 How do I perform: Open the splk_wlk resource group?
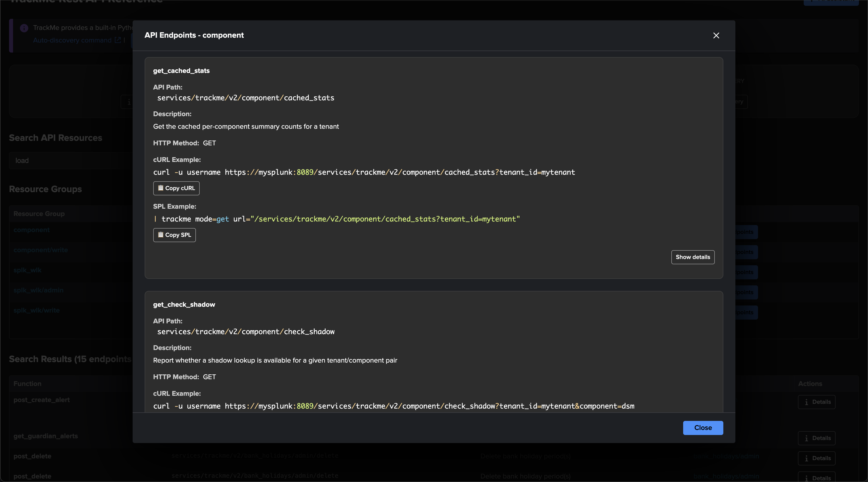point(27,270)
